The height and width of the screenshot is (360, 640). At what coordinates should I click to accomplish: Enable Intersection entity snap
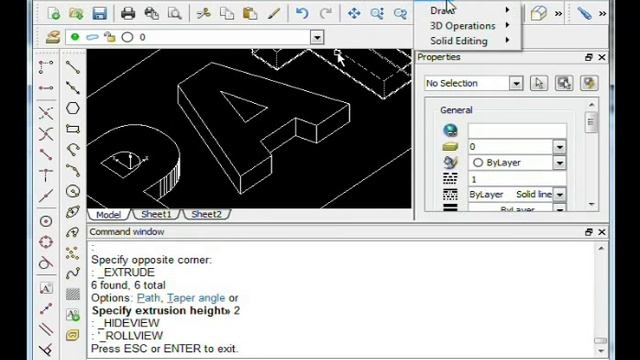pos(46,134)
